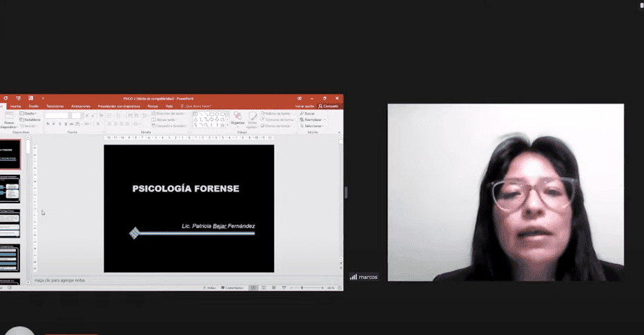Expand the shapes gallery more arrow
Image resolution: width=644 pixels, height=335 pixels.
pyautogui.click(x=228, y=126)
